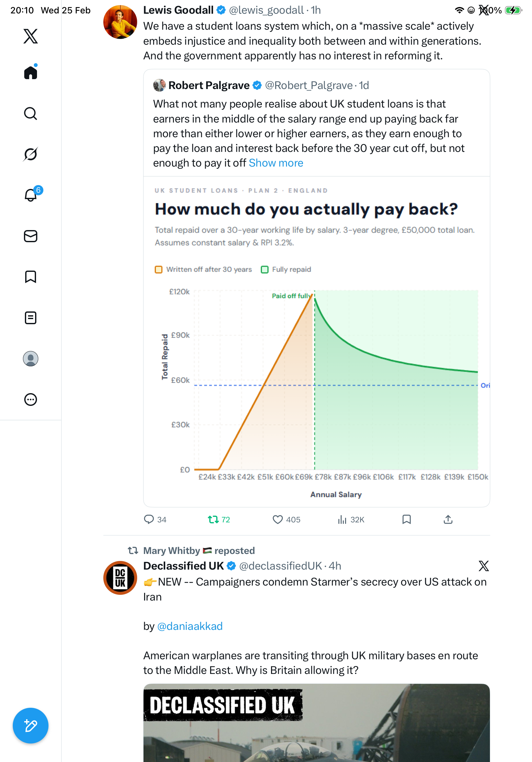The width and height of the screenshot is (532, 762).
Task: Open Bookmarks in the sidebar
Action: (31, 277)
